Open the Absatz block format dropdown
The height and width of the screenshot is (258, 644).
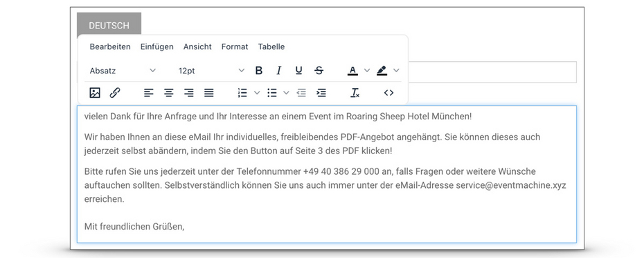click(123, 70)
